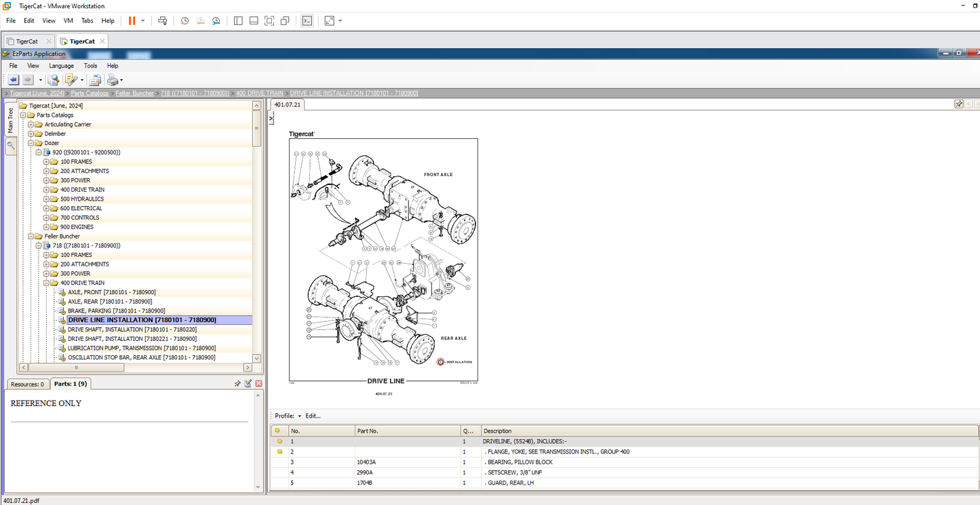Open VMware VM menu
This screenshot has width=980, height=505.
click(68, 21)
